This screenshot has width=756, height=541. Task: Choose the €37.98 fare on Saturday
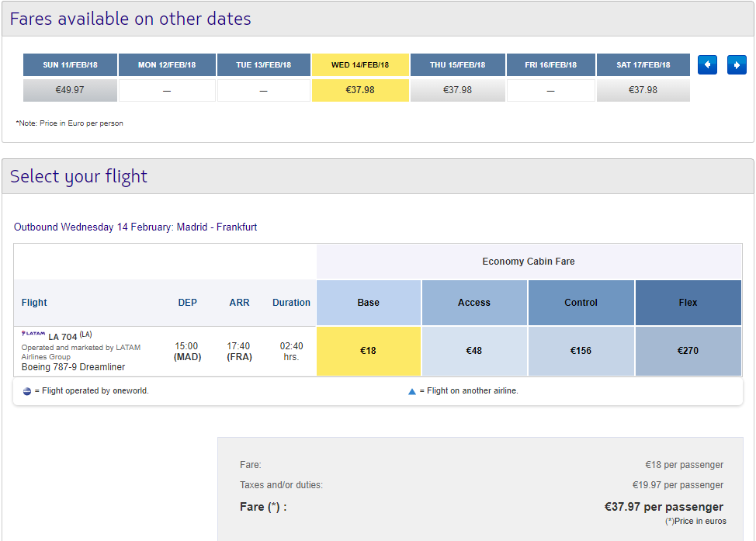coord(643,90)
